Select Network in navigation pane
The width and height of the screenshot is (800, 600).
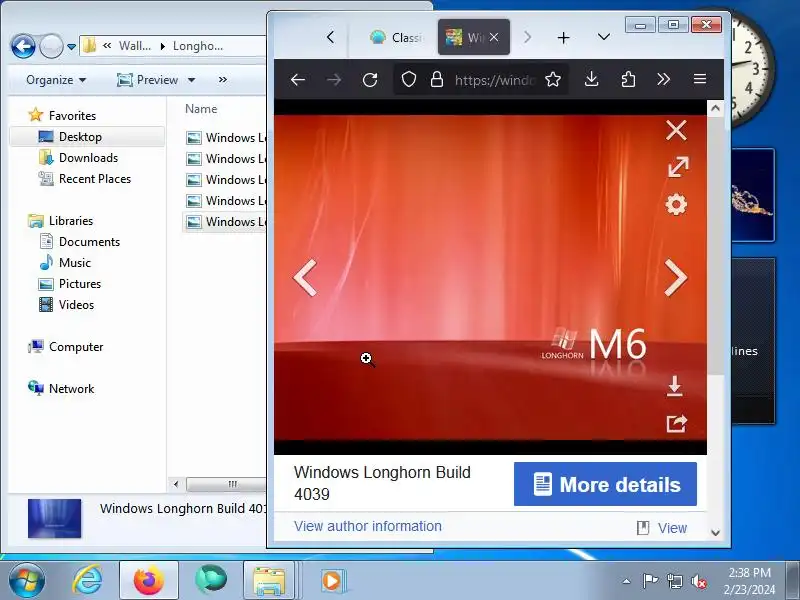pyautogui.click(x=71, y=389)
